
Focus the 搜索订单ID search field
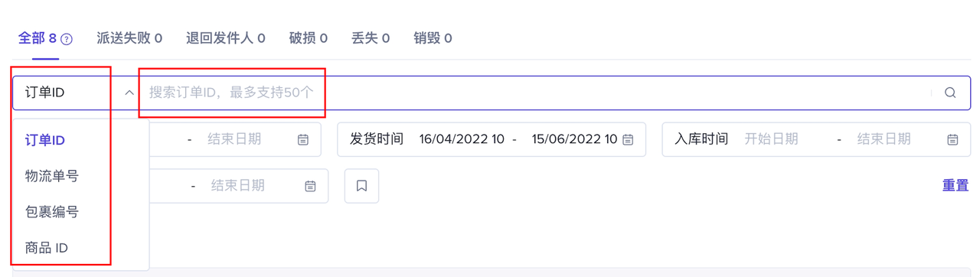pos(536,93)
